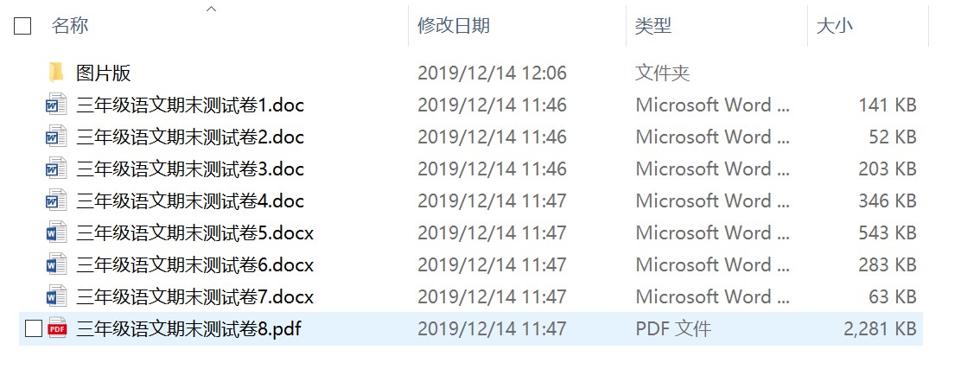Select the 图片版 folder icon
The image size is (980, 369).
point(56,73)
